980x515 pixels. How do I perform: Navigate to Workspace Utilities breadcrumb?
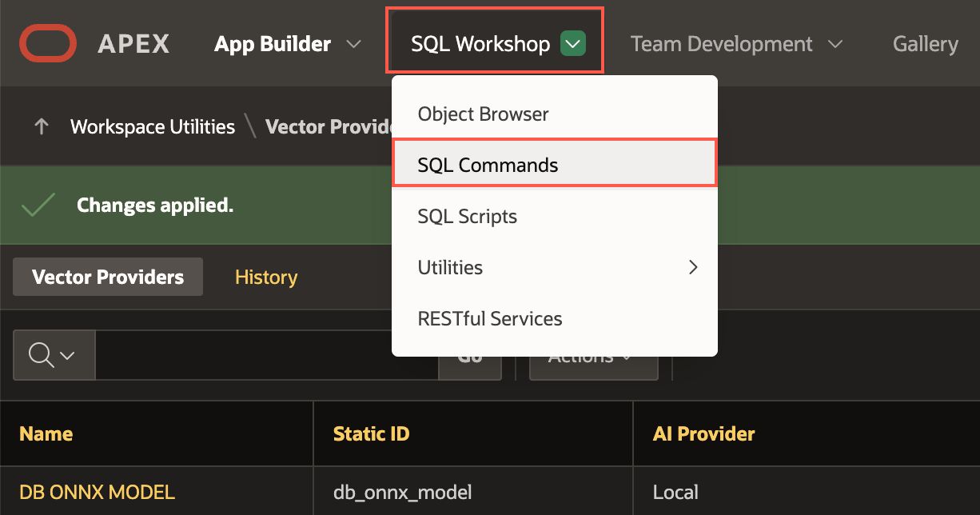pyautogui.click(x=153, y=126)
